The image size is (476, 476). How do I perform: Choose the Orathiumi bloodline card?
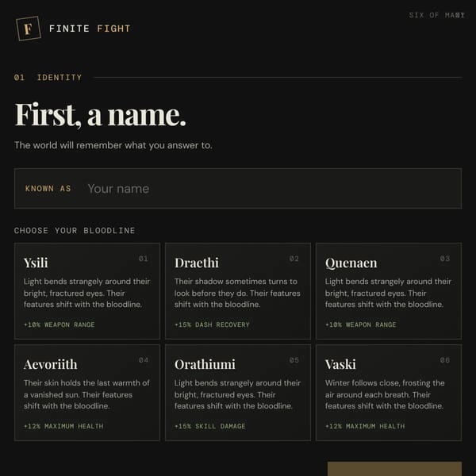click(238, 393)
